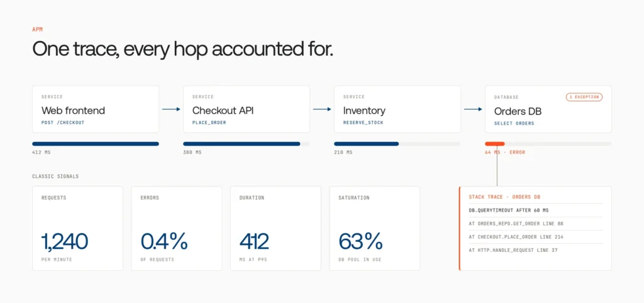644x303 pixels.
Task: Open the Requests 1,240 per minute tile
Action: click(77, 228)
